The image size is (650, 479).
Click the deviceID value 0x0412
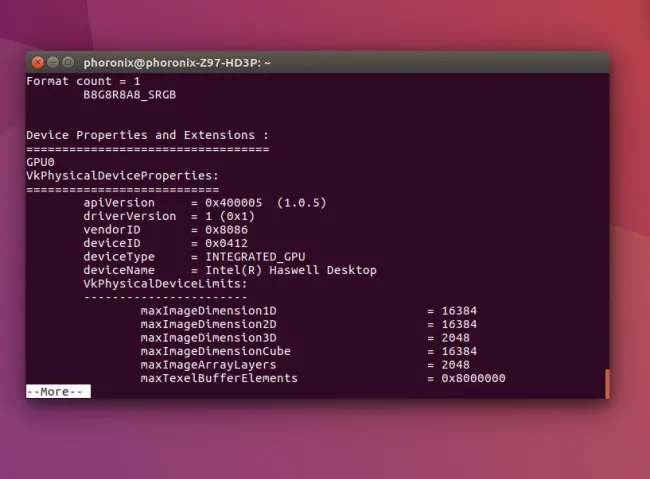[x=226, y=243]
